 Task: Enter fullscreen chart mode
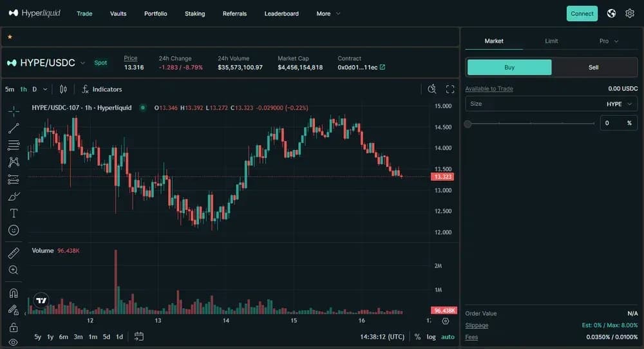450,89
